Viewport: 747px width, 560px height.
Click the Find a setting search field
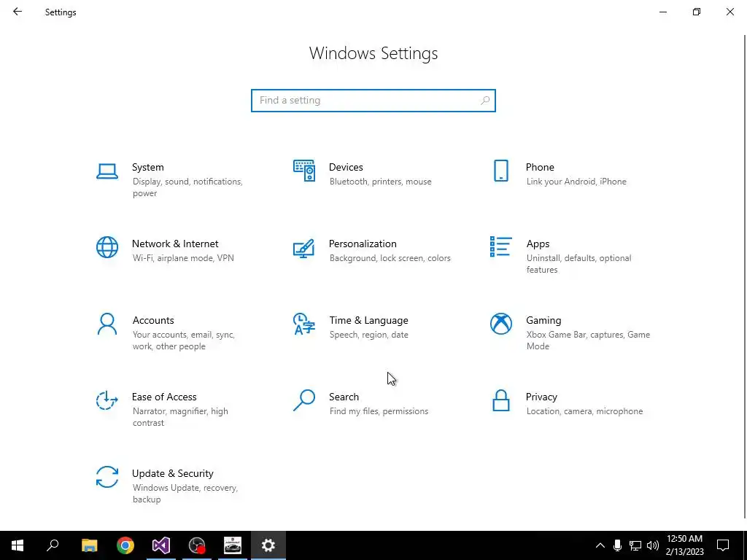[x=373, y=101]
